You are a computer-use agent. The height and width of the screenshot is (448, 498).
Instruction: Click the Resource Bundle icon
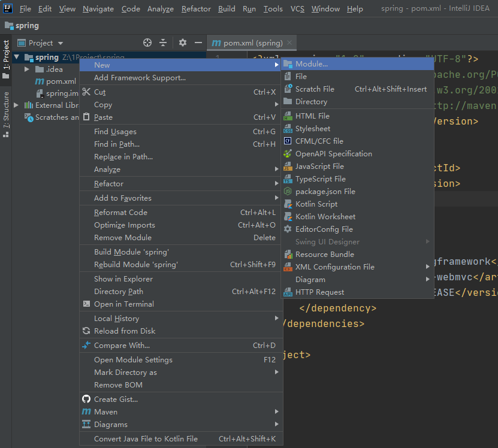(288, 255)
